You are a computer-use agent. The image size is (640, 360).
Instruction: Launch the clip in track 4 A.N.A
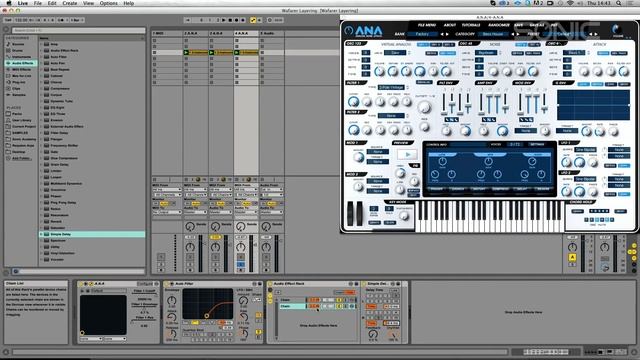237,52
